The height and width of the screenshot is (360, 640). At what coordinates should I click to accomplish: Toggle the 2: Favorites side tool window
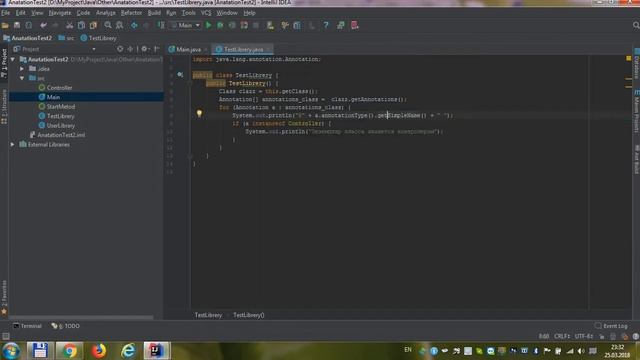click(x=4, y=297)
